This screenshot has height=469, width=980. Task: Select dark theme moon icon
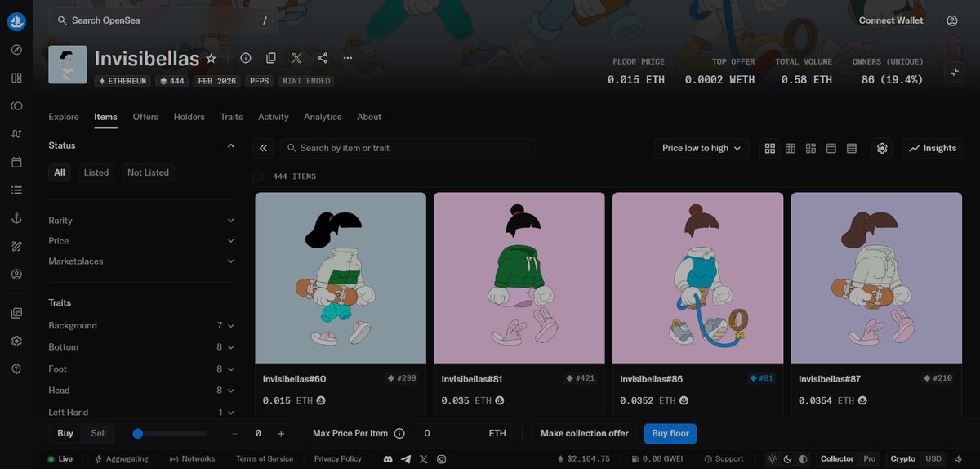pyautogui.click(x=787, y=459)
